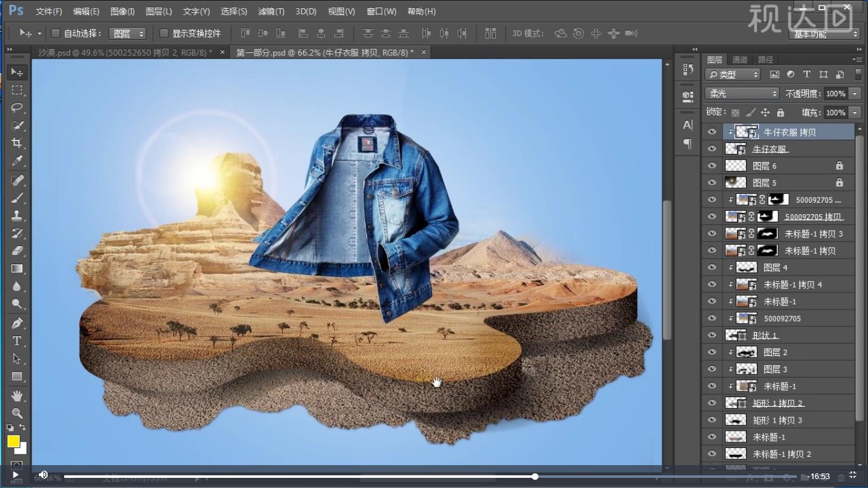868x488 pixels.
Task: Open the 柔光 blend mode dropdown
Action: (742, 93)
